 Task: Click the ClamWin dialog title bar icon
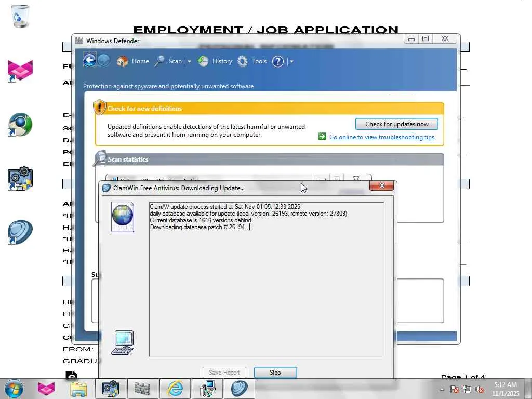pos(107,188)
